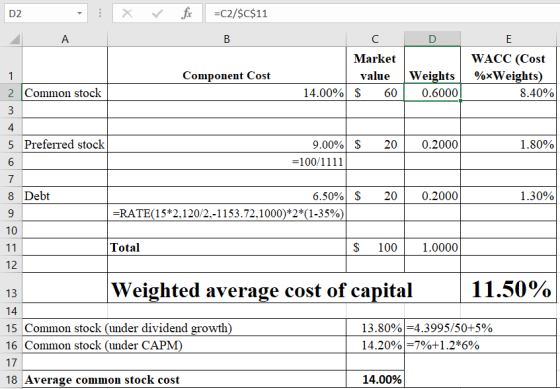Select the 0.6000 weight cell

tap(432, 93)
